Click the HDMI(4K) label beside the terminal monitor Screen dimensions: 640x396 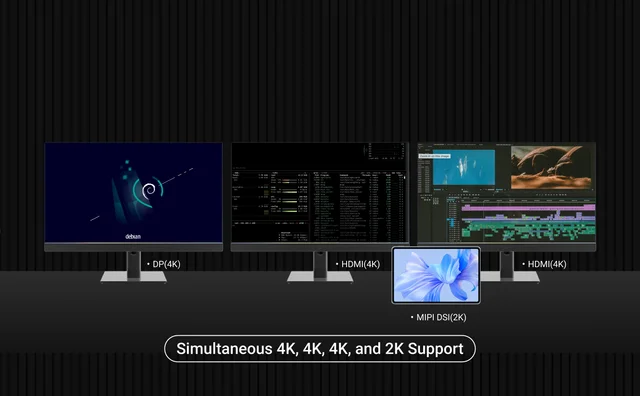coord(360,264)
